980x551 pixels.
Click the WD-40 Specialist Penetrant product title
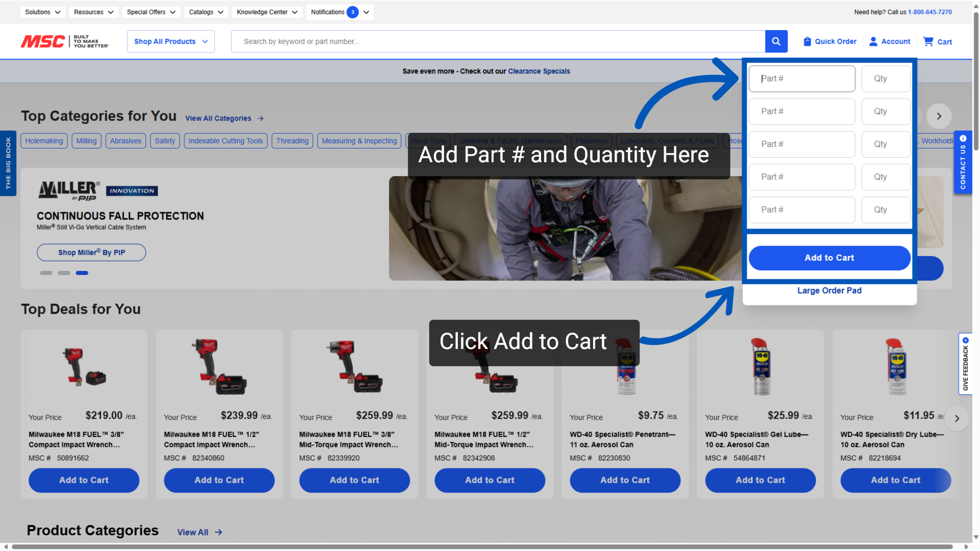[x=623, y=440]
